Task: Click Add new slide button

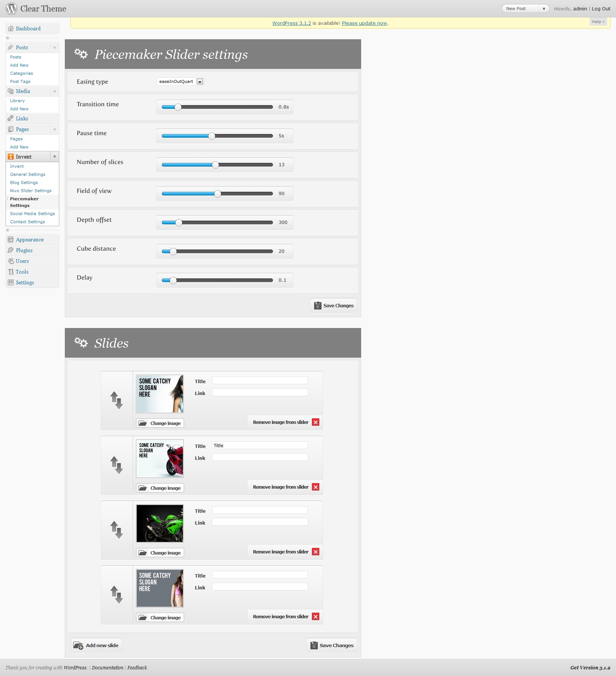Action: [96, 645]
